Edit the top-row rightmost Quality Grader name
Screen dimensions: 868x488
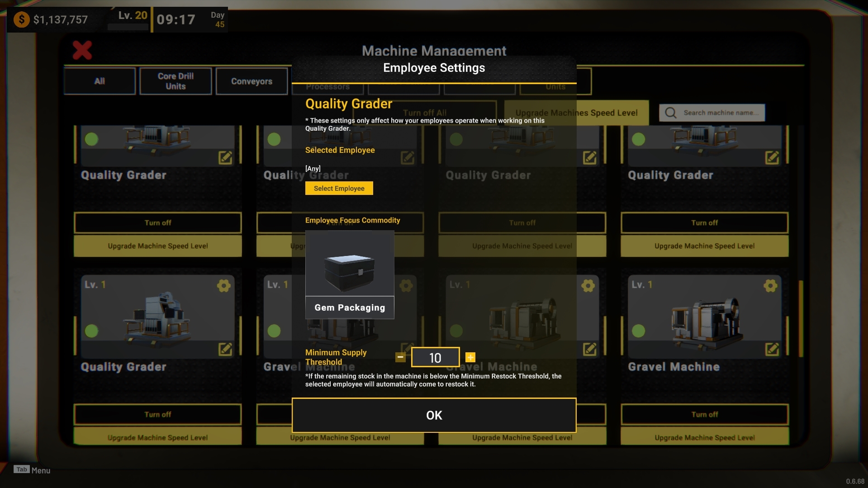[772, 157]
